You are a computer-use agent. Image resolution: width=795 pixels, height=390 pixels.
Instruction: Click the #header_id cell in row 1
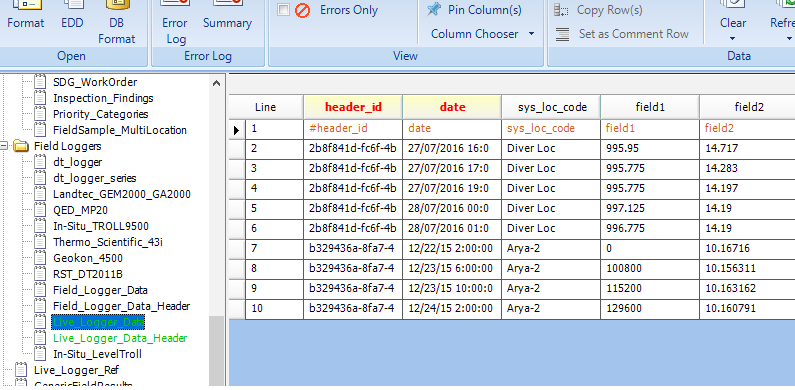[x=353, y=129]
